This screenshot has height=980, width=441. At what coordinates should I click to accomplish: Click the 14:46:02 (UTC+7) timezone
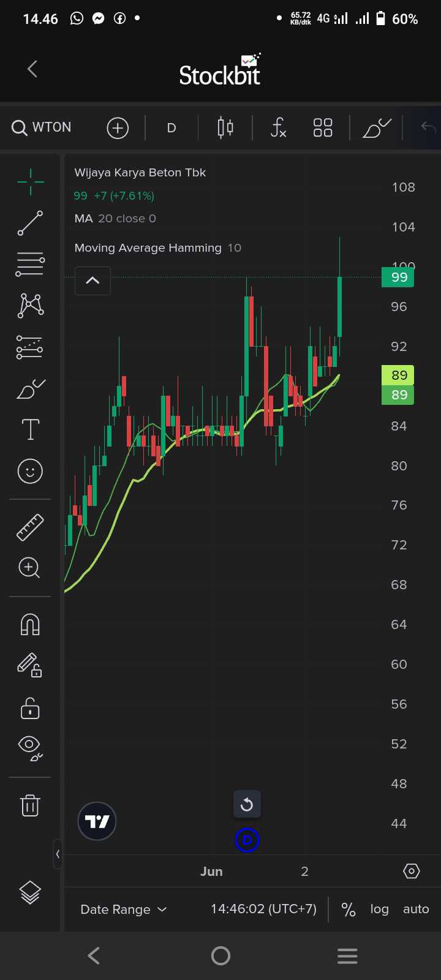[264, 909]
